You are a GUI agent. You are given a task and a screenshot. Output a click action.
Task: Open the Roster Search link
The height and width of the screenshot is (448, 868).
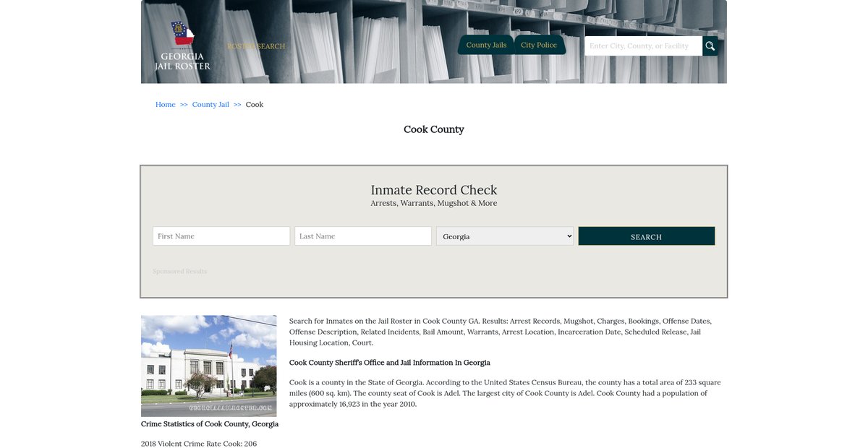(256, 46)
